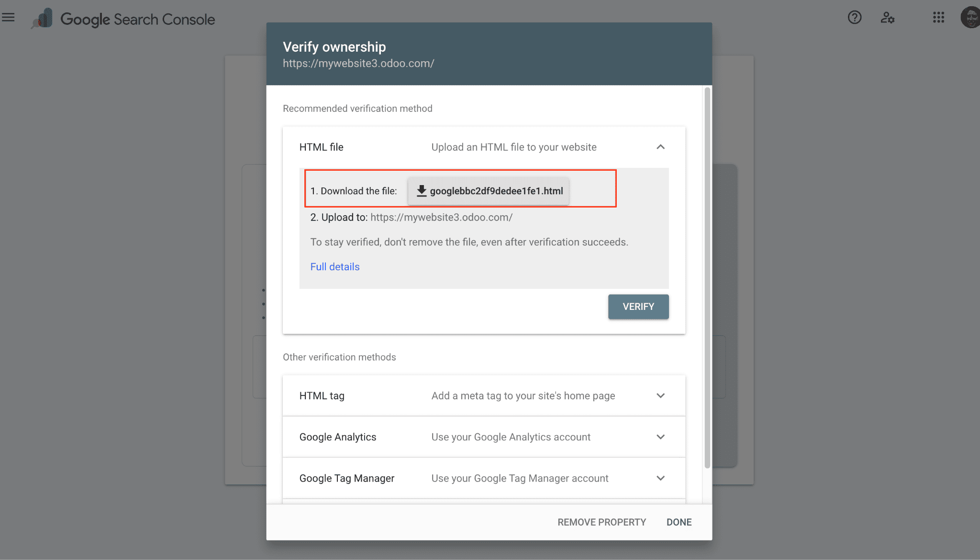Expand the HTML tag method
The image size is (980, 560).
click(x=660, y=395)
